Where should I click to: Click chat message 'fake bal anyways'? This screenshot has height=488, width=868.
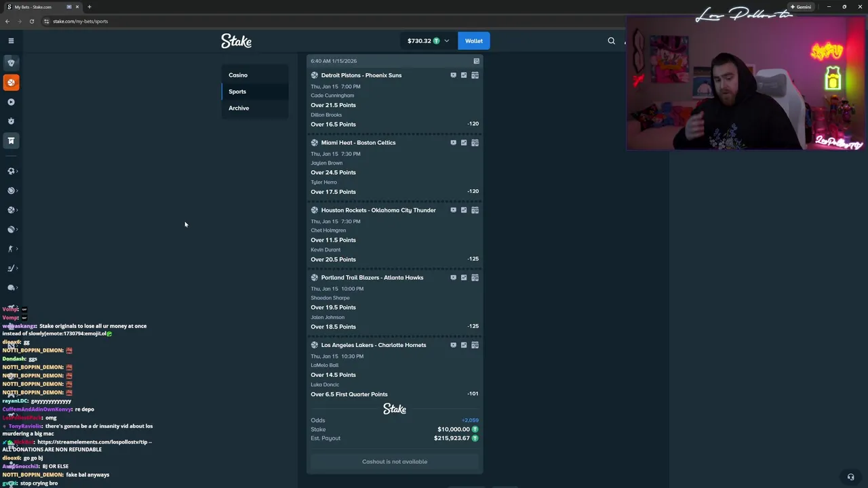[87, 474]
